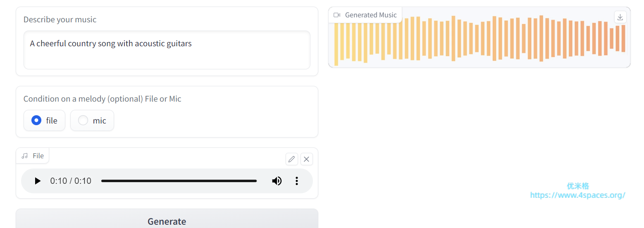Click the Generated Music label text
The height and width of the screenshot is (228, 644).
[x=371, y=15]
